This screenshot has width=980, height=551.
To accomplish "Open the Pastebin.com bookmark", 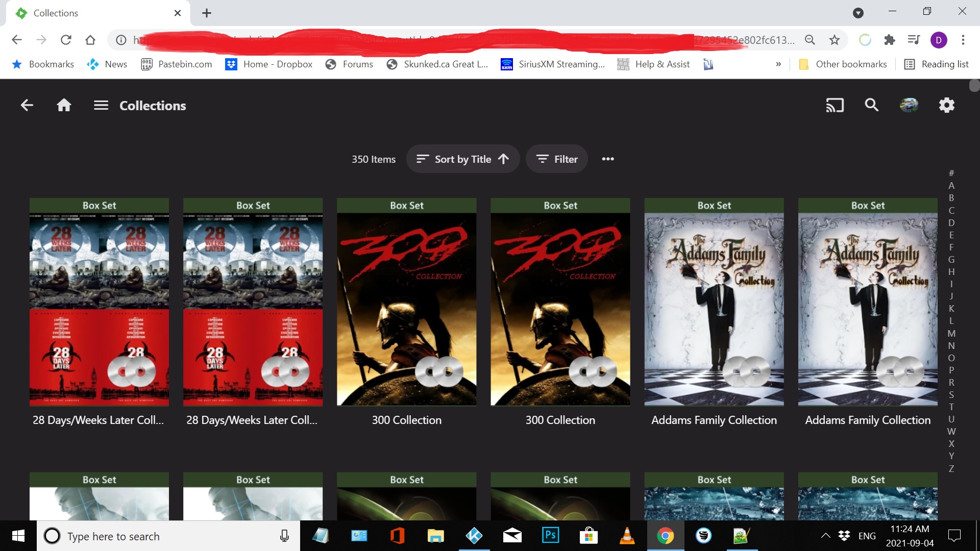I will 177,64.
